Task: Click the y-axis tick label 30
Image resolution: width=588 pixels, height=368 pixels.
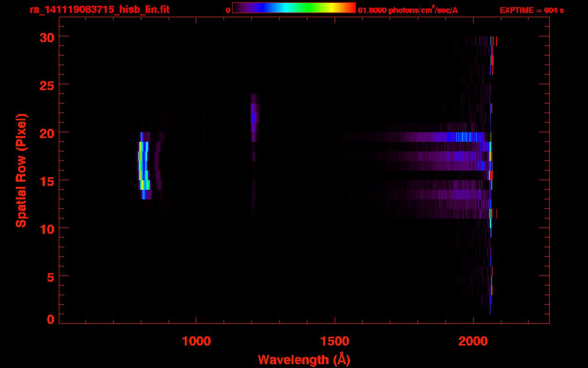Action: [46, 37]
